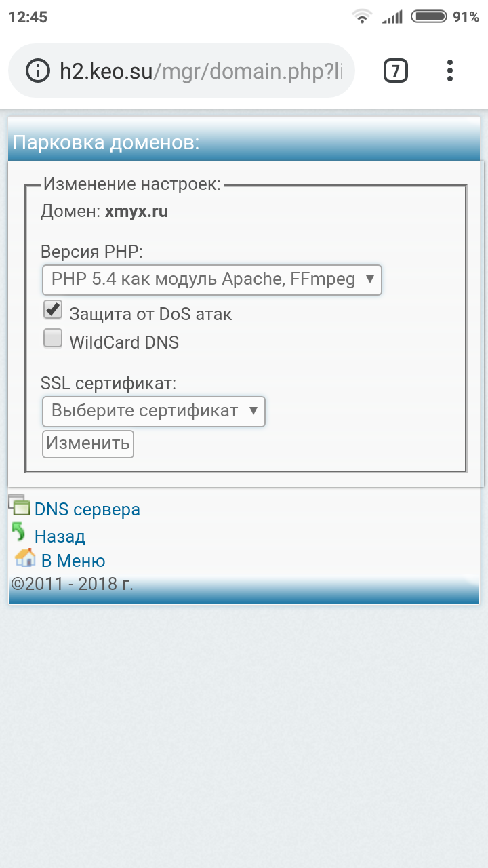488x868 pixels.
Task: Tap the URL address bar field
Action: click(x=203, y=71)
